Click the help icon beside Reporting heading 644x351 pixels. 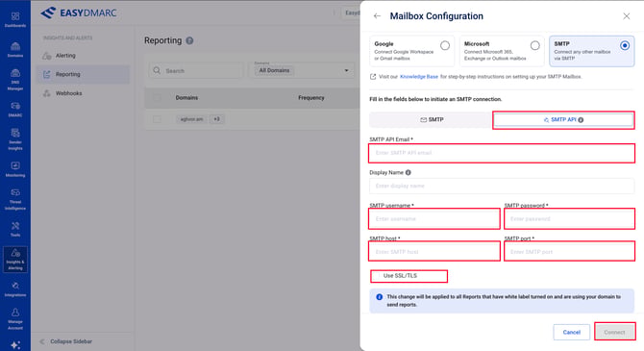pyautogui.click(x=189, y=40)
